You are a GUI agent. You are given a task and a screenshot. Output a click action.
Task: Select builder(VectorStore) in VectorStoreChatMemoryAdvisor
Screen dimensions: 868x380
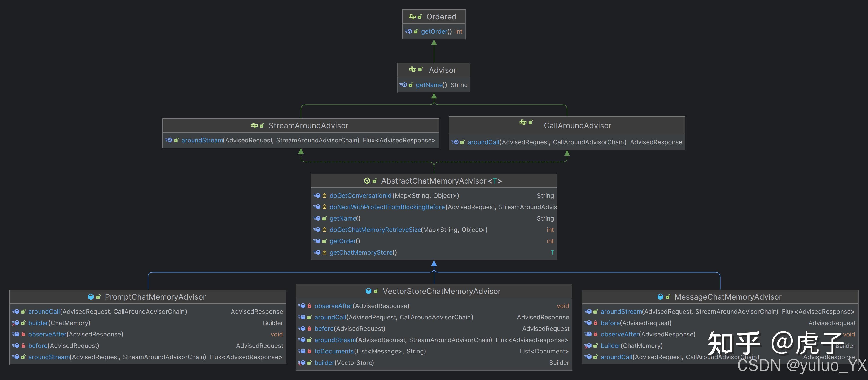click(x=344, y=363)
